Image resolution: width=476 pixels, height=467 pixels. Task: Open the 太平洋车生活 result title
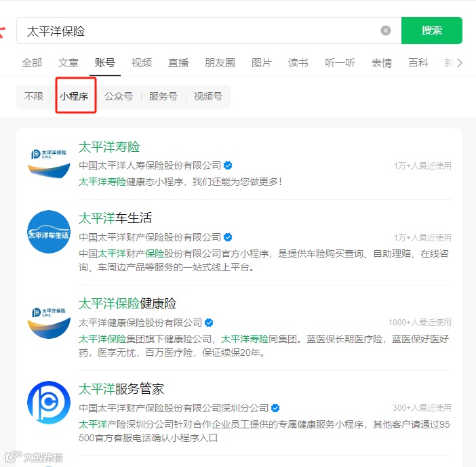click(115, 218)
